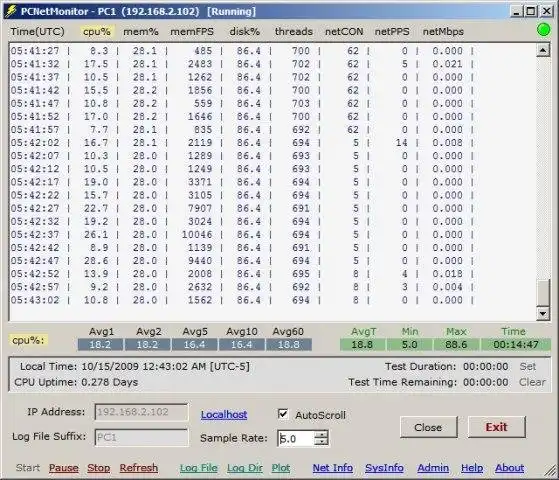
Task: Click the red Exit button
Action: point(496,427)
